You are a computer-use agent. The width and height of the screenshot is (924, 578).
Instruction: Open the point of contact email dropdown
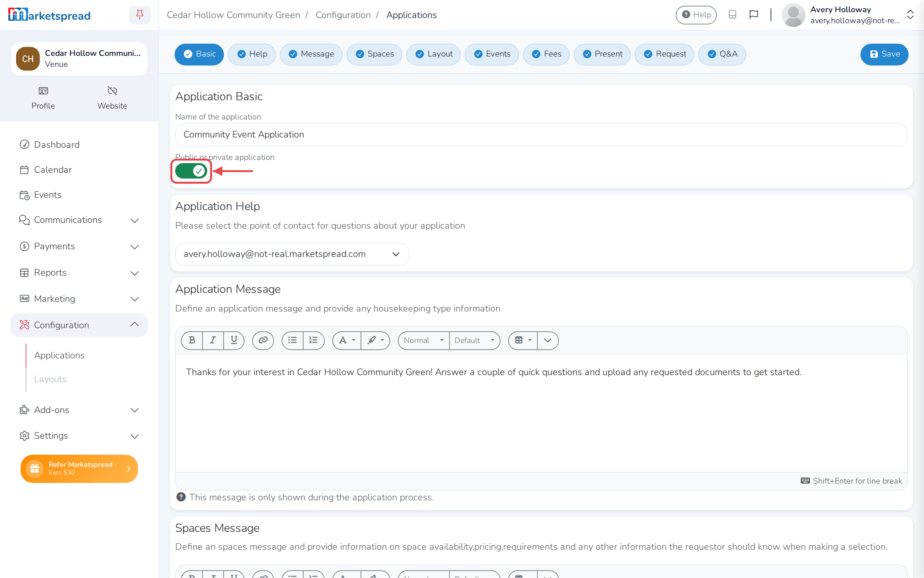(x=292, y=254)
